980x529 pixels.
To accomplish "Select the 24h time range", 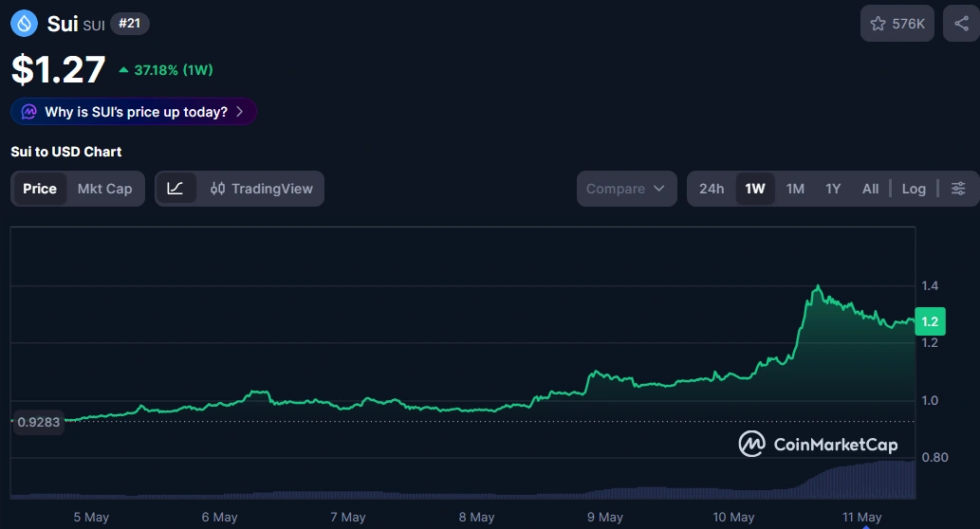I will point(712,189).
